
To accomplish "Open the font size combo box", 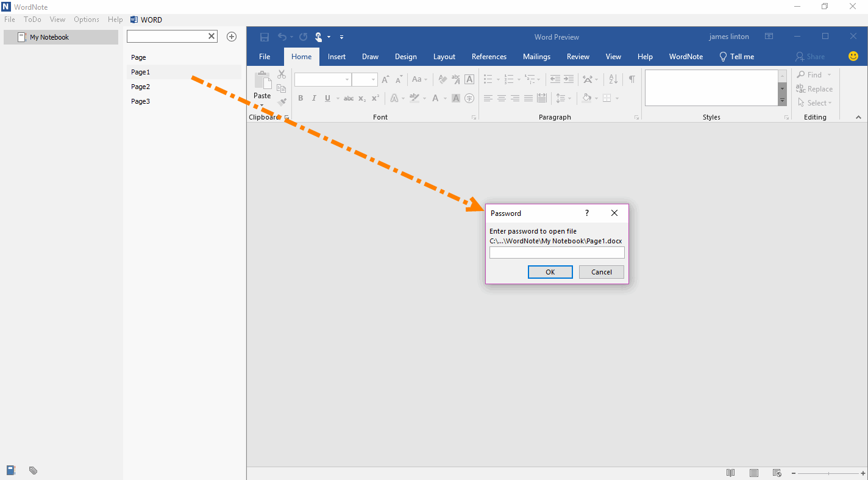I will pos(365,80).
